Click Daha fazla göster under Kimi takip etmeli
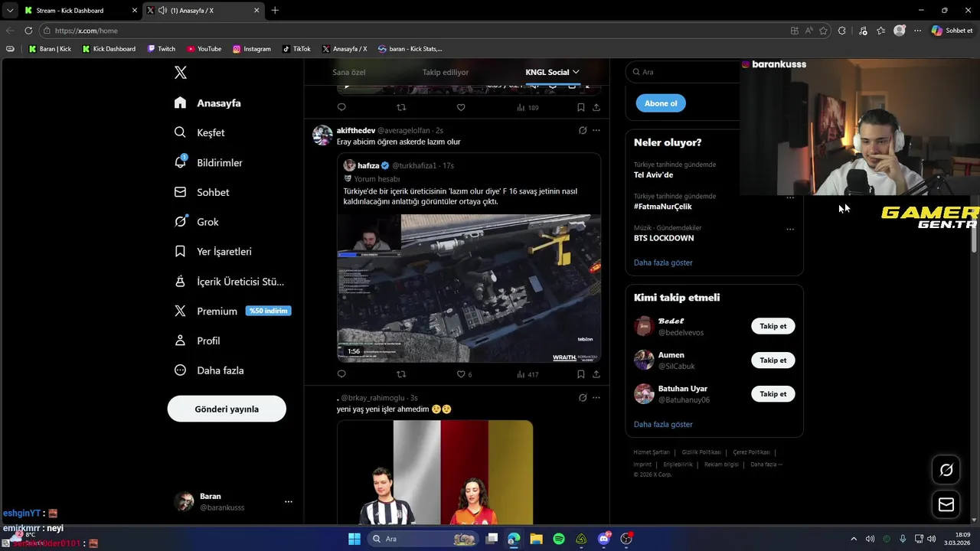Viewport: 980px width, 551px height. coord(663,424)
